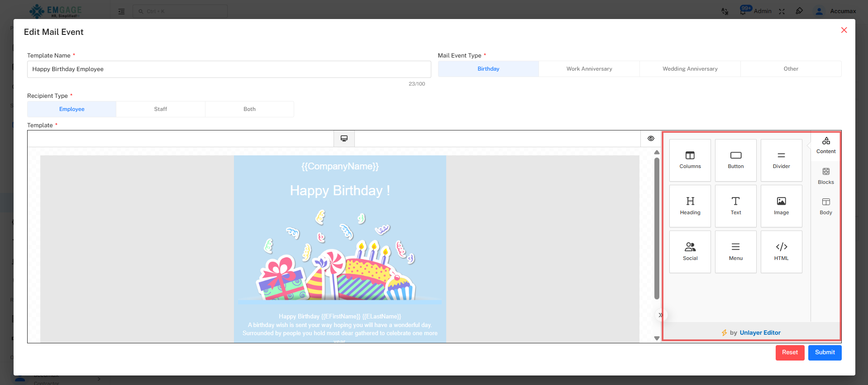Viewport: 868px width, 385px height.
Task: Submit the mail event form
Action: (x=825, y=352)
